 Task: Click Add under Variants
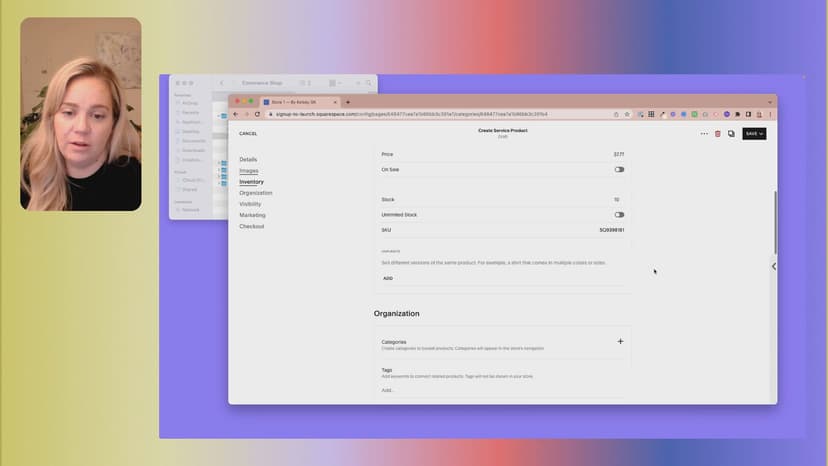(388, 278)
